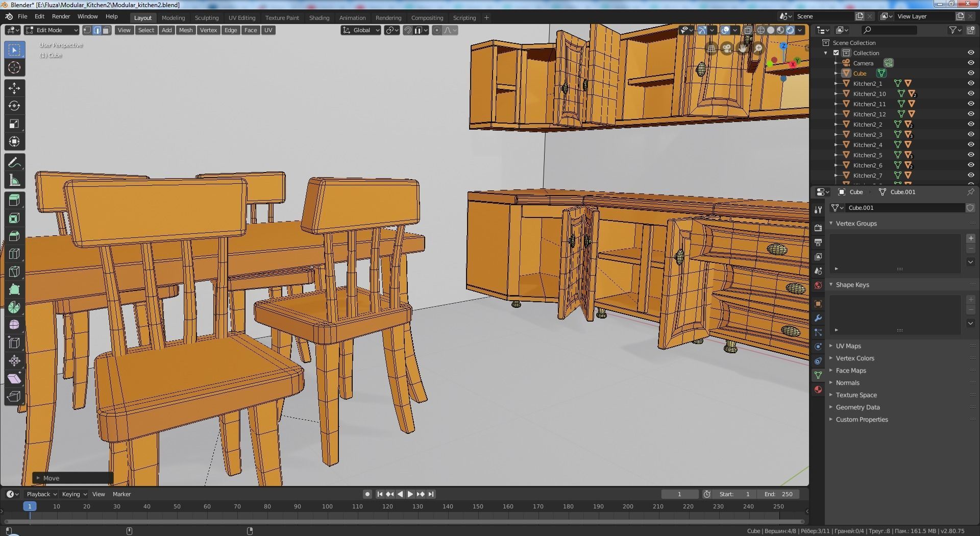
Task: Switch viewport shading to wireframe mode
Action: 761,30
